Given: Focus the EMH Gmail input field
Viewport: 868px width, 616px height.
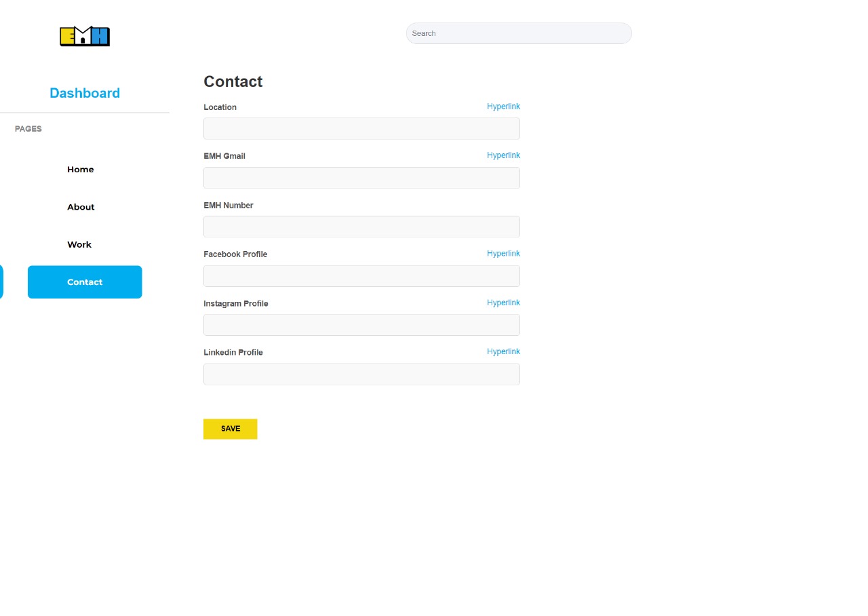Looking at the screenshot, I should pyautogui.click(x=361, y=178).
